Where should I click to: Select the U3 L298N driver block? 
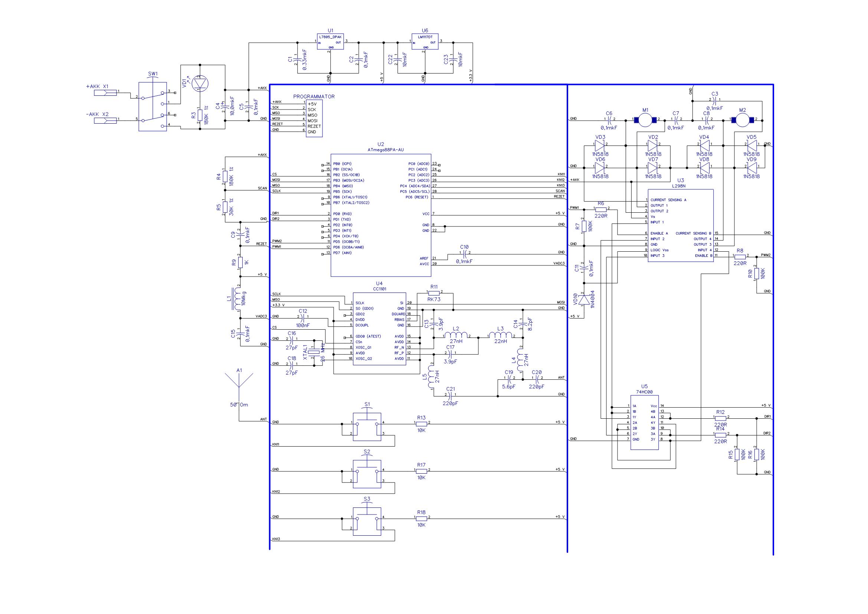point(681,225)
